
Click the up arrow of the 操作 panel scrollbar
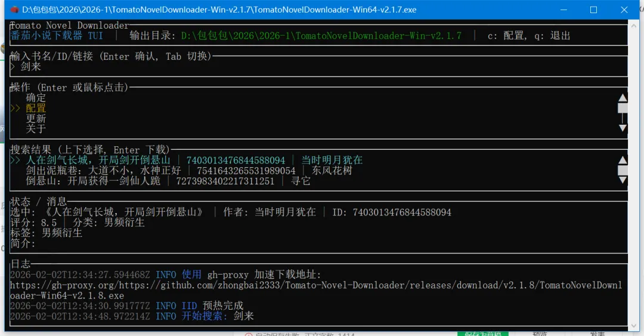(x=623, y=97)
